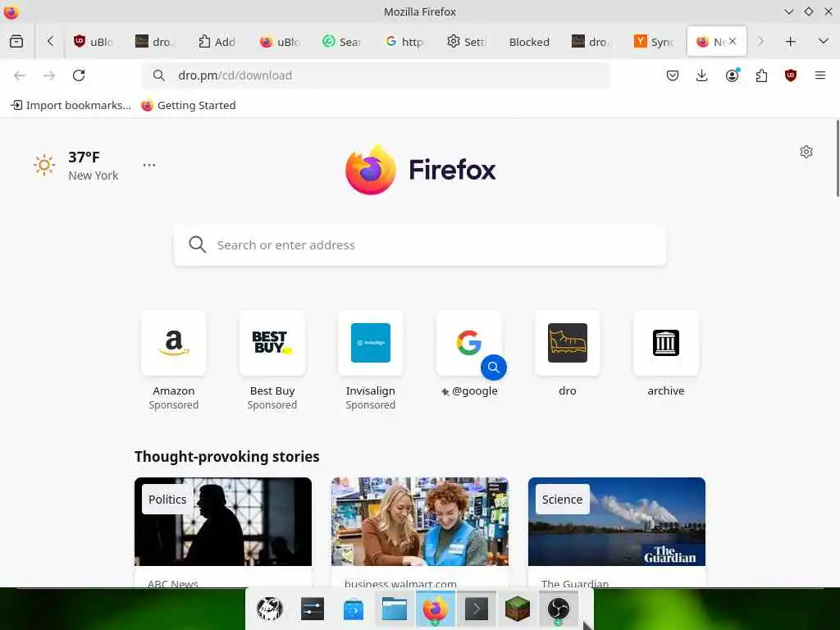Image resolution: width=840 pixels, height=630 pixels.
Task: Close the current New Tab tab
Action: pyautogui.click(x=733, y=41)
